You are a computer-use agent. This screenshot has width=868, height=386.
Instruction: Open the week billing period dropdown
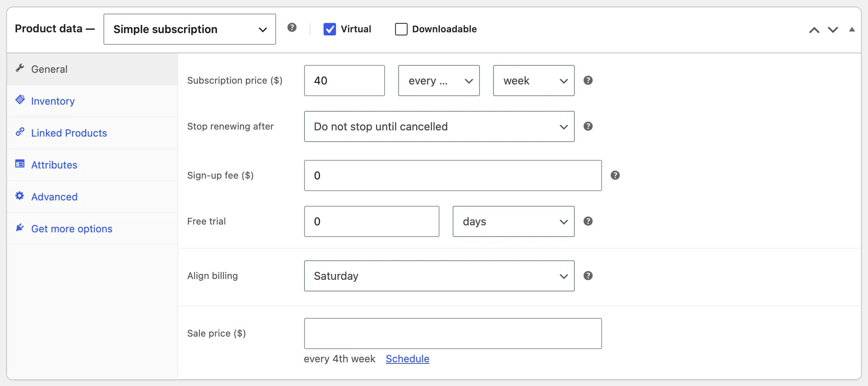[534, 81]
